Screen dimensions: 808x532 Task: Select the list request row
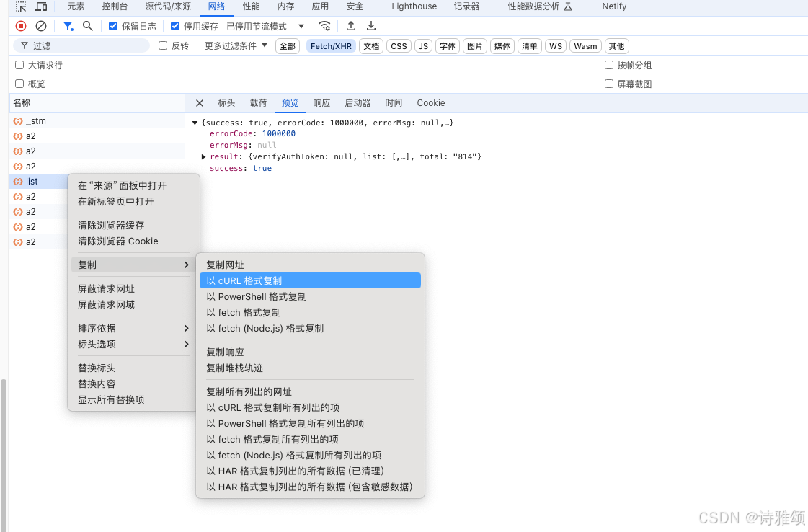coord(39,182)
